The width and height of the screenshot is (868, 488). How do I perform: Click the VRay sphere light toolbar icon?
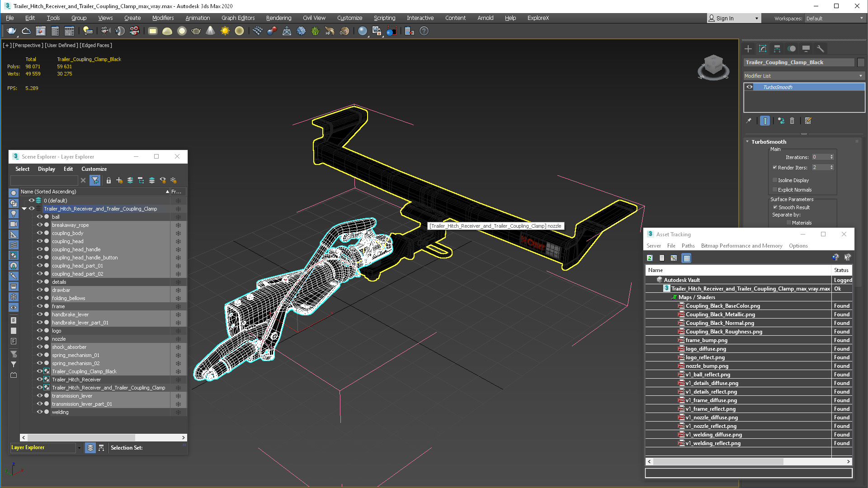click(181, 31)
